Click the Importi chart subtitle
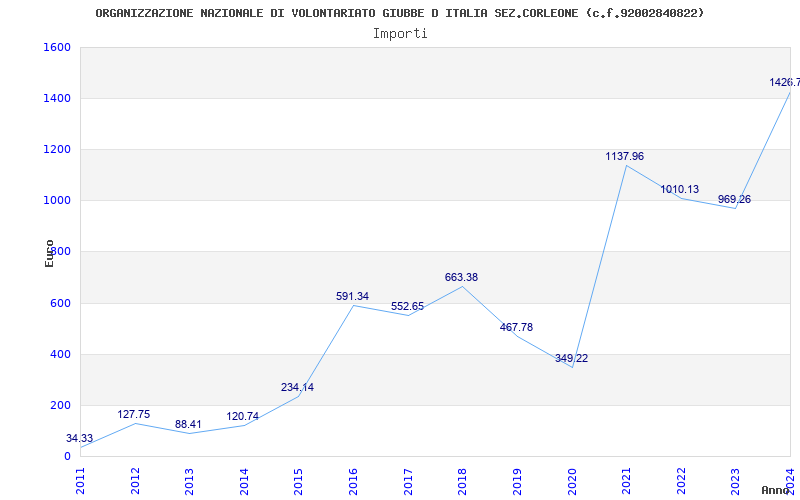 (x=400, y=33)
